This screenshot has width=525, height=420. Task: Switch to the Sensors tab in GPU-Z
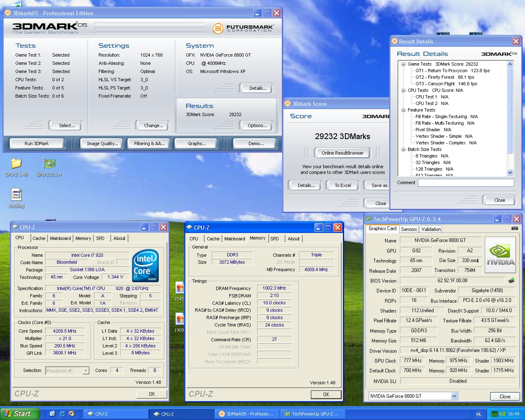(409, 229)
